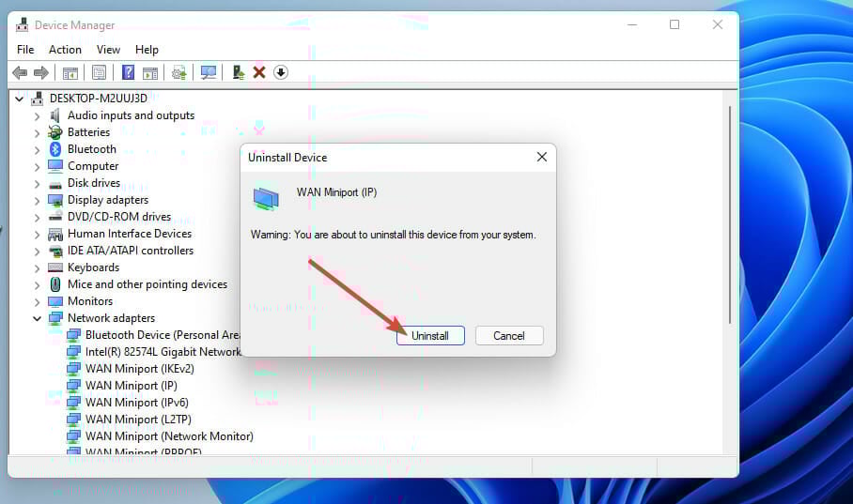
Task: Click the Update device driver toolbar icon
Action: [179, 72]
